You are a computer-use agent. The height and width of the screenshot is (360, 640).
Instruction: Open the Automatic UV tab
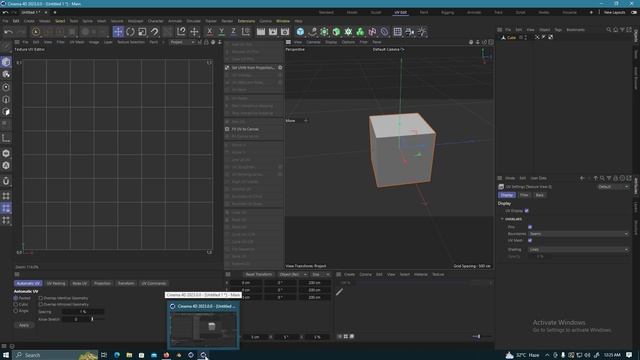coord(28,283)
